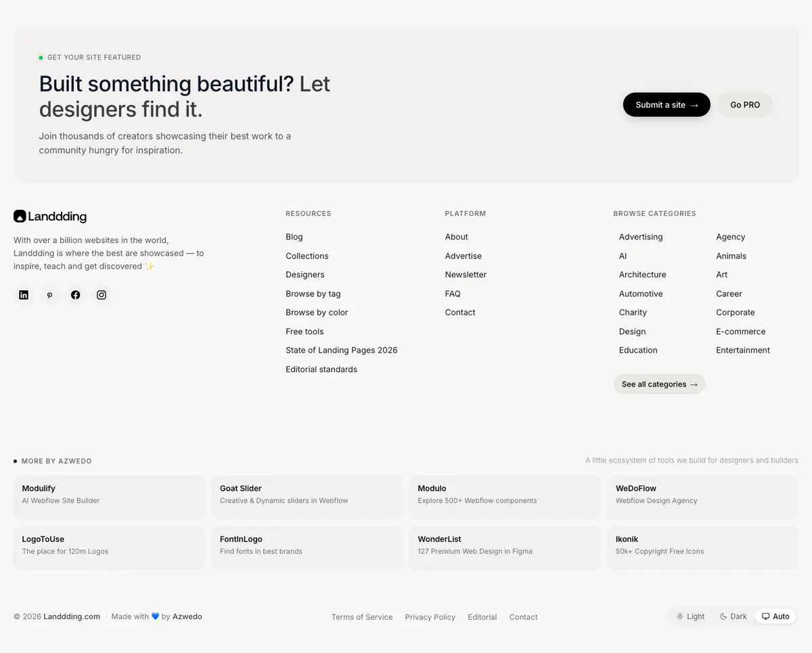Image resolution: width=812 pixels, height=653 pixels.
Task: Open State of Landing Pages 2026
Action: pyautogui.click(x=342, y=351)
